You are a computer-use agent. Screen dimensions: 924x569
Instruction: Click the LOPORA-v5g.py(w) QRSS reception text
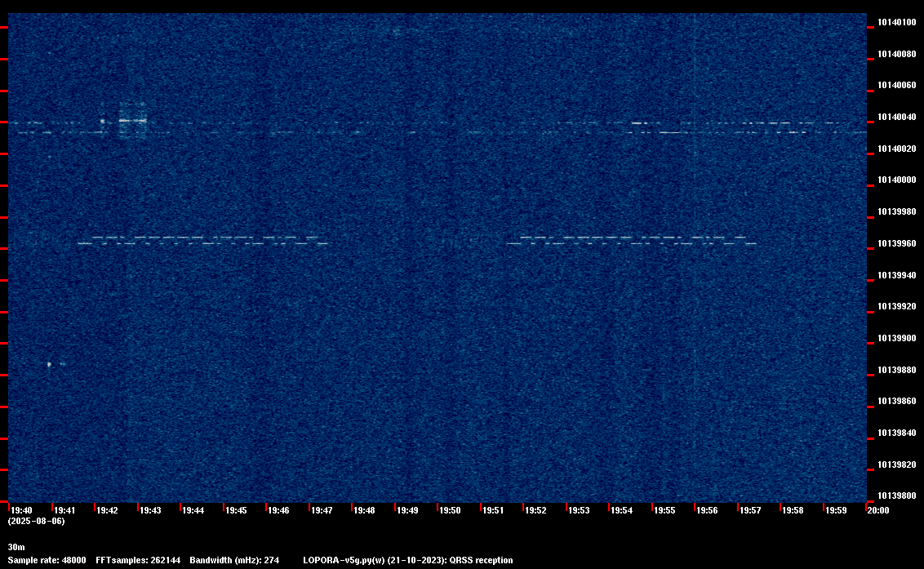coord(408,560)
